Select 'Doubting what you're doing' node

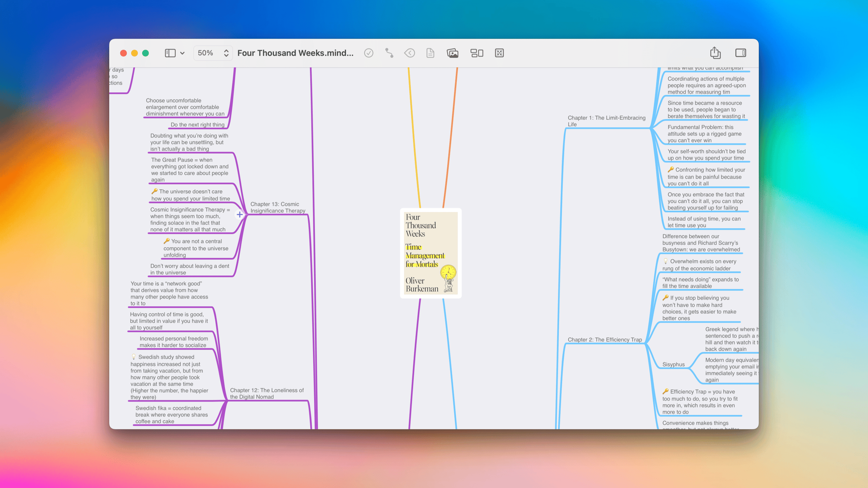(x=189, y=142)
